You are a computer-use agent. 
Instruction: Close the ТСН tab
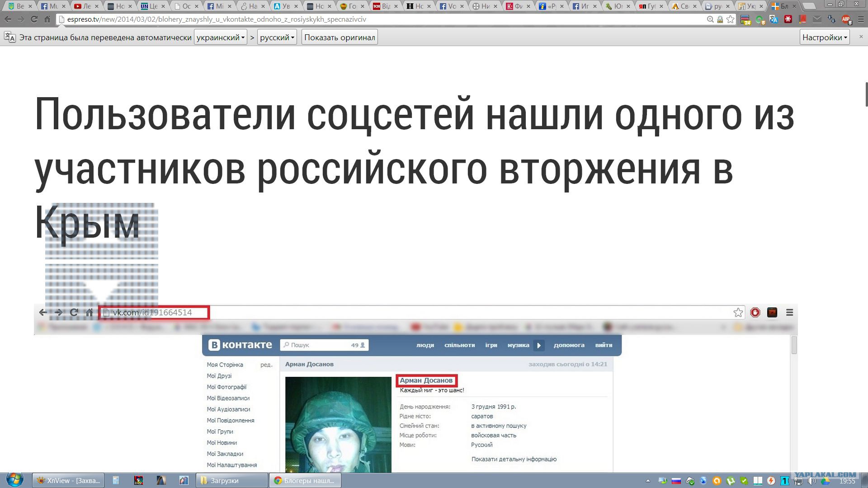396,6
